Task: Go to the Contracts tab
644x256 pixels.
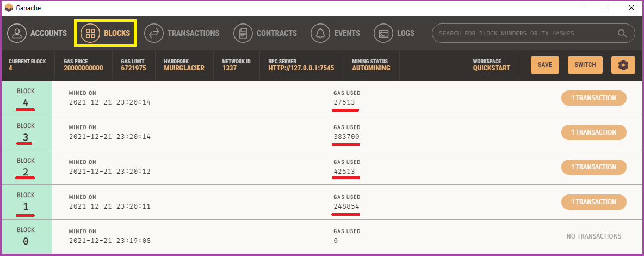Action: [x=265, y=33]
